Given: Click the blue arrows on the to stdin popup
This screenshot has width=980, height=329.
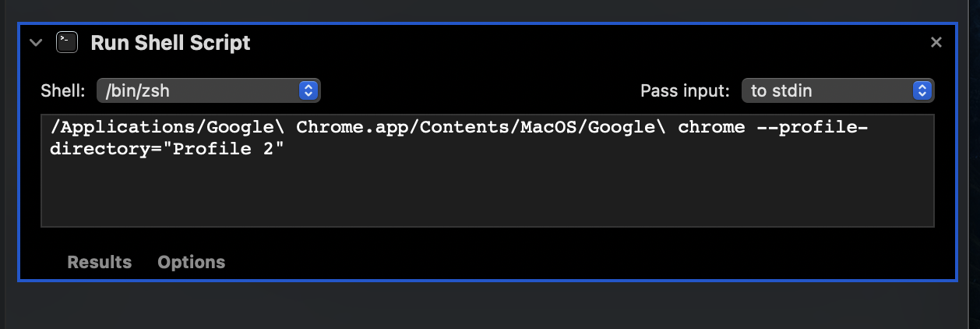Looking at the screenshot, I should coord(922,90).
